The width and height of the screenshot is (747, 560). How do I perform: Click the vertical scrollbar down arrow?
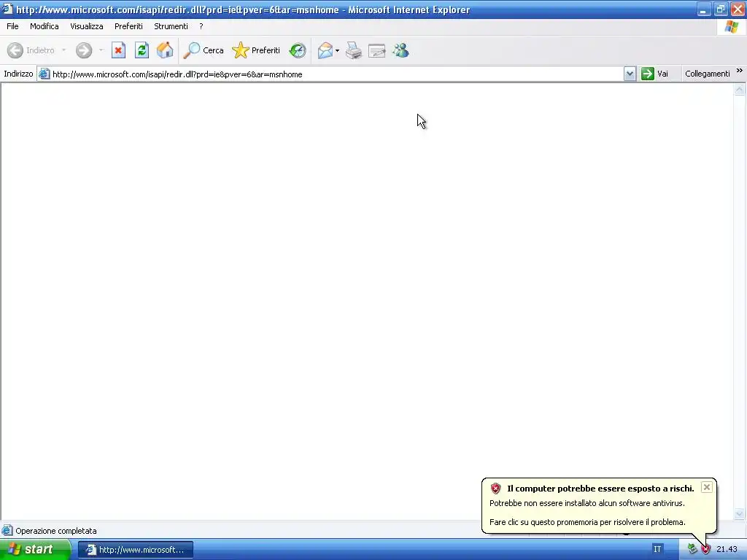tap(740, 513)
